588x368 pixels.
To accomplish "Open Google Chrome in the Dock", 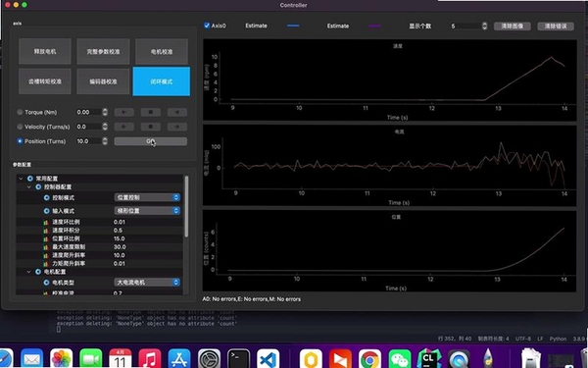I will click(369, 359).
